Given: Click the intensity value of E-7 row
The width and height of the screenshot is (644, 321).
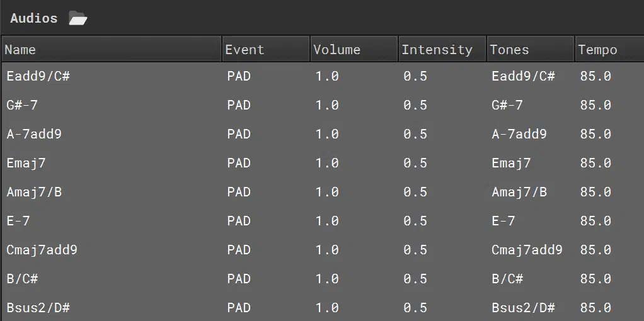Looking at the screenshot, I should click(x=415, y=221).
